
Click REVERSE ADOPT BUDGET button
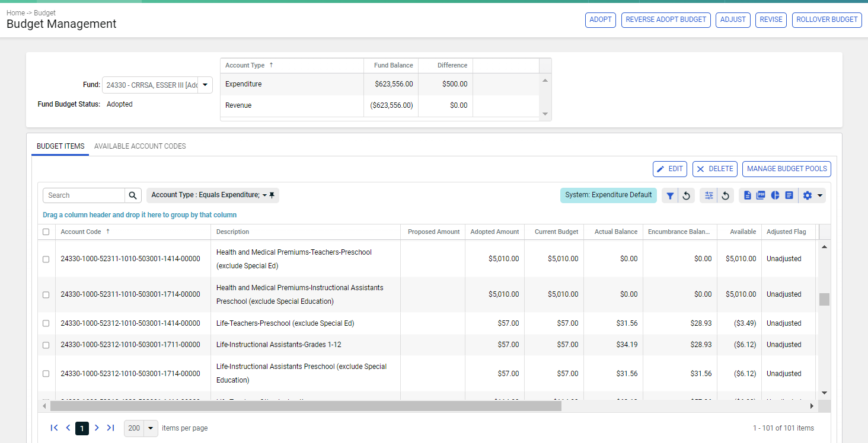click(x=666, y=20)
